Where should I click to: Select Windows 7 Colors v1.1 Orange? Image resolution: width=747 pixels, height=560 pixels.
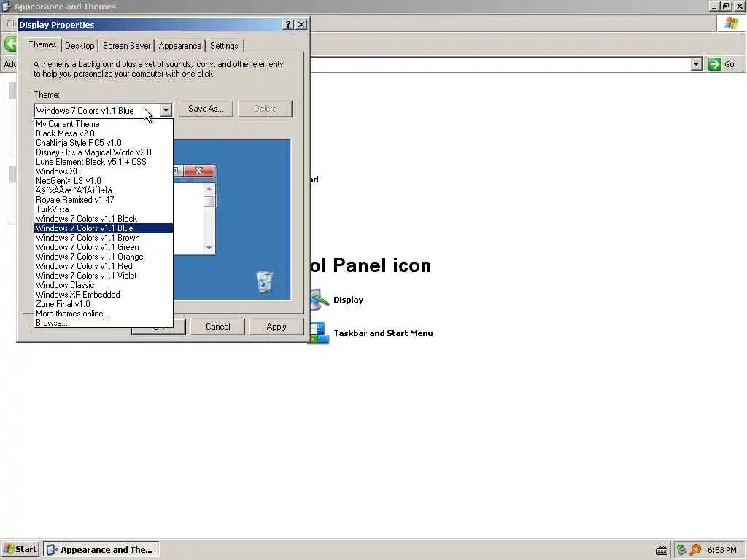pyautogui.click(x=104, y=257)
